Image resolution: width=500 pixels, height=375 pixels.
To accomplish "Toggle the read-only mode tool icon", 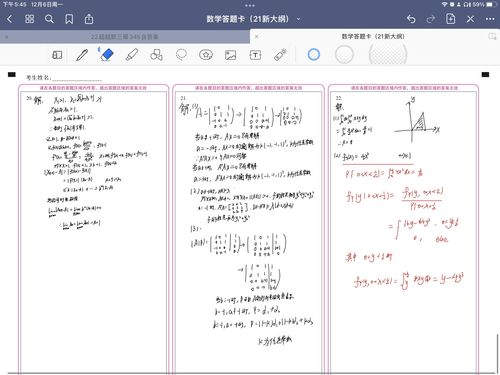I will (57, 55).
